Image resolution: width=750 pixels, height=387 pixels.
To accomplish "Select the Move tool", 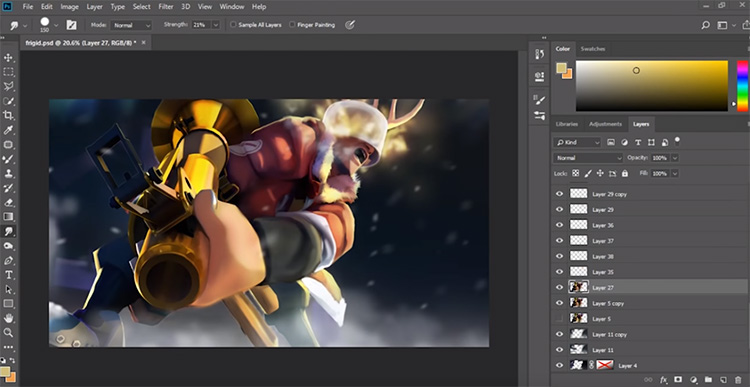I will click(x=8, y=58).
